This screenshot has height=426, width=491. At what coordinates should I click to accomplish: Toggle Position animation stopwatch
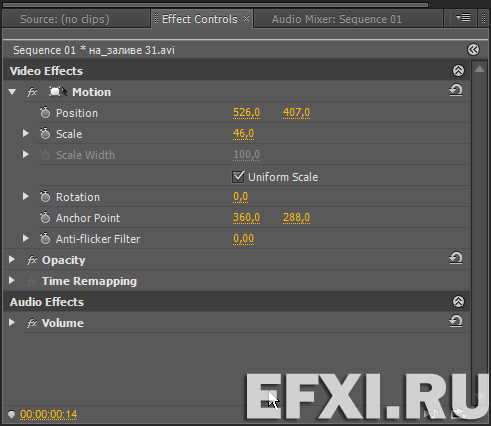pyautogui.click(x=45, y=113)
